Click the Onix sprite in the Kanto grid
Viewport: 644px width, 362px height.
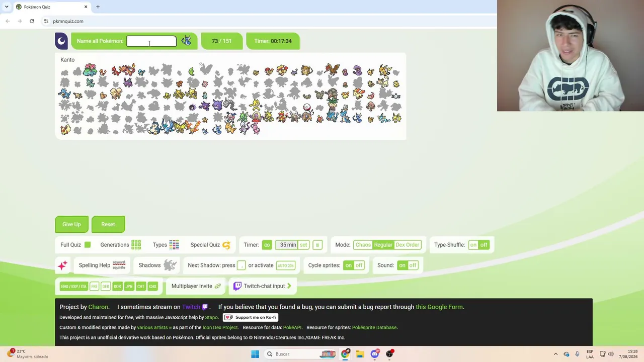click(229, 105)
